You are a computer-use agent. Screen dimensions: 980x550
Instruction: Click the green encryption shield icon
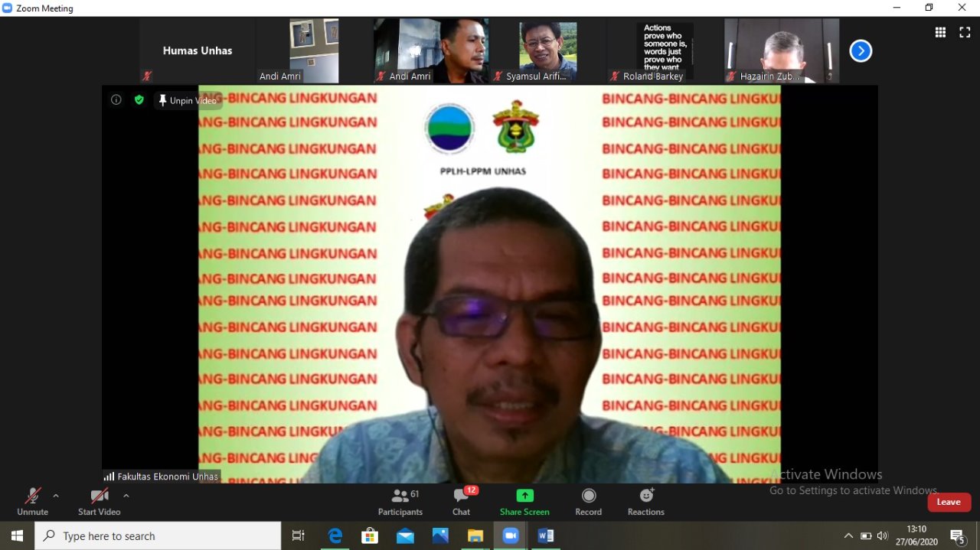(139, 99)
